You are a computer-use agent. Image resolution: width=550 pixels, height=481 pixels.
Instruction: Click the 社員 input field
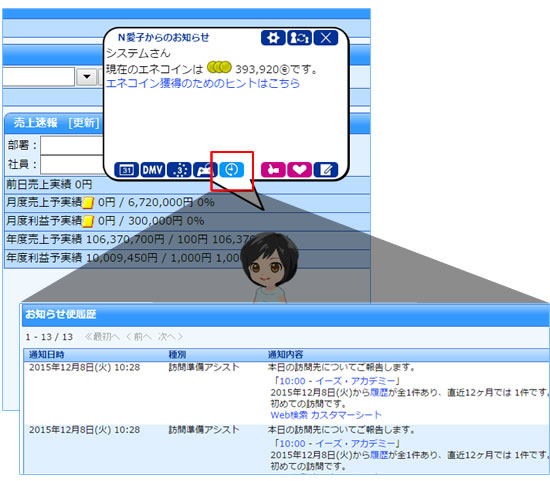tap(72, 165)
